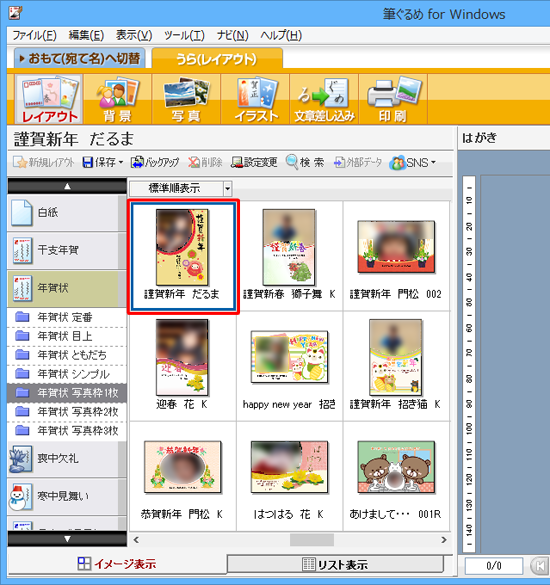The image size is (550, 585).
Task: Open the ファイル(F) menu
Action: [34, 35]
